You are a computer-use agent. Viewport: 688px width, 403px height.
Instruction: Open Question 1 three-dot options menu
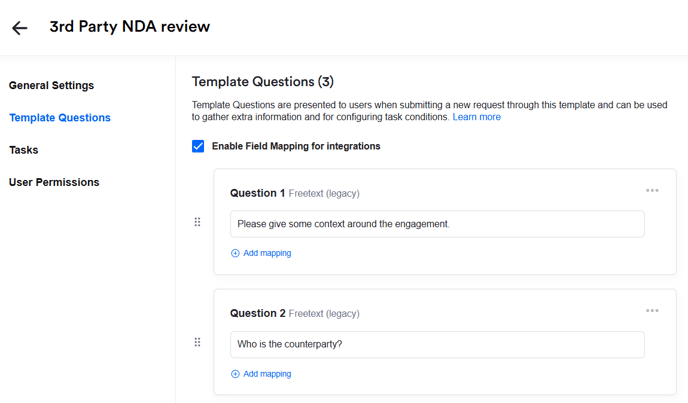(x=652, y=190)
